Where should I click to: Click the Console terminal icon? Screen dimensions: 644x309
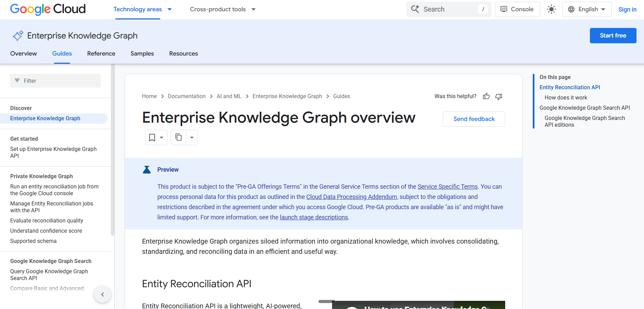tap(504, 9)
